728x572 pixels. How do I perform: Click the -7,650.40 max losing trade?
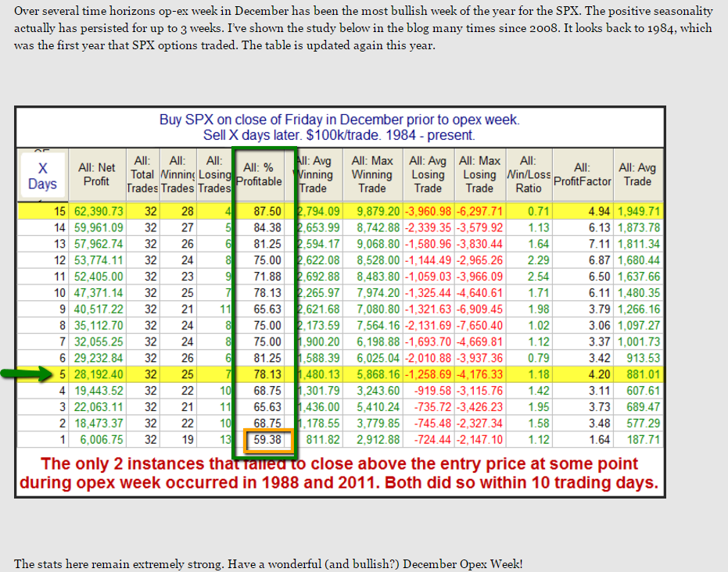coord(479,326)
